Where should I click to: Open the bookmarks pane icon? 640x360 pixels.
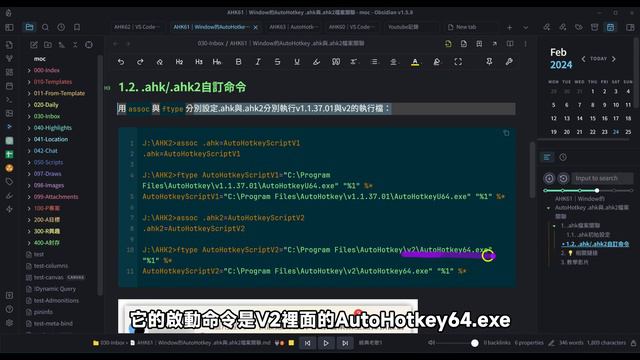pyautogui.click(x=77, y=27)
